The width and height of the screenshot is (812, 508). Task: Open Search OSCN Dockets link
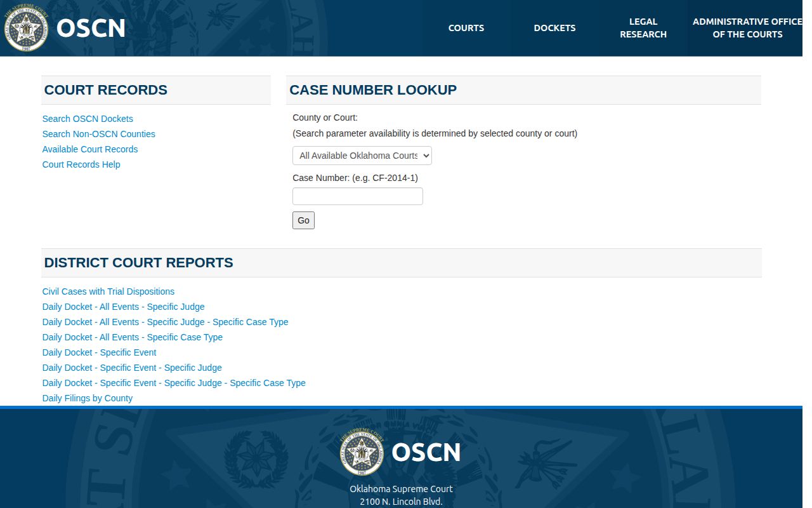[x=88, y=119]
